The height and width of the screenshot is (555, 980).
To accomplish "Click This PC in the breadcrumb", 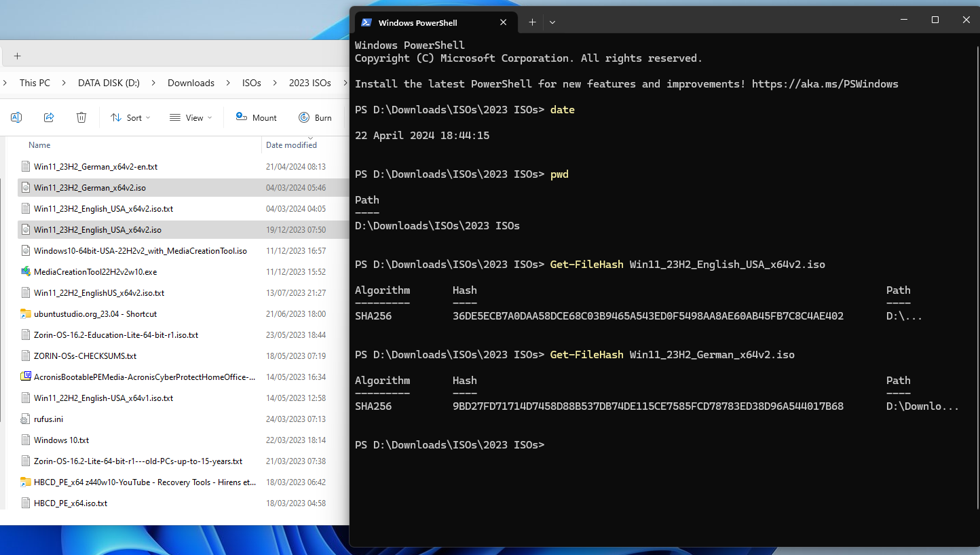I will point(35,83).
